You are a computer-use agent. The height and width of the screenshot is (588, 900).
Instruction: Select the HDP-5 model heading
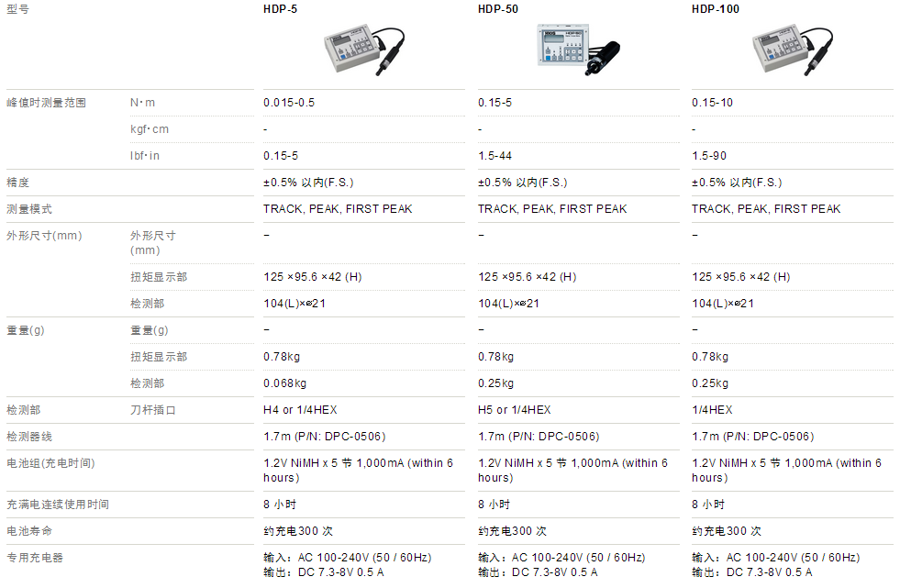[280, 9]
